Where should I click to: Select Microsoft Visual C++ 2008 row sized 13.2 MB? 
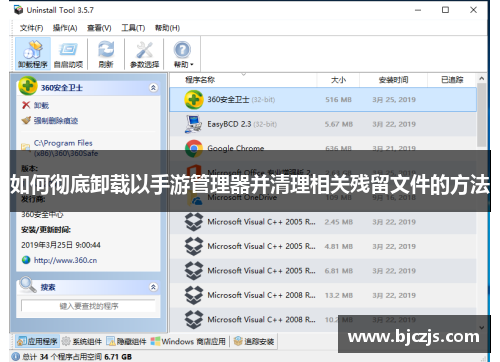click(323, 295)
